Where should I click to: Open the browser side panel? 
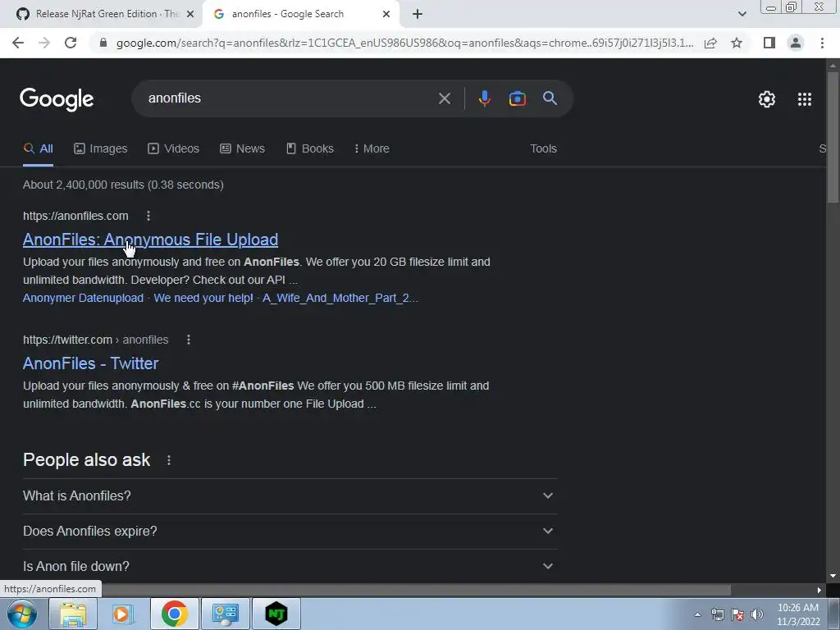pos(769,43)
